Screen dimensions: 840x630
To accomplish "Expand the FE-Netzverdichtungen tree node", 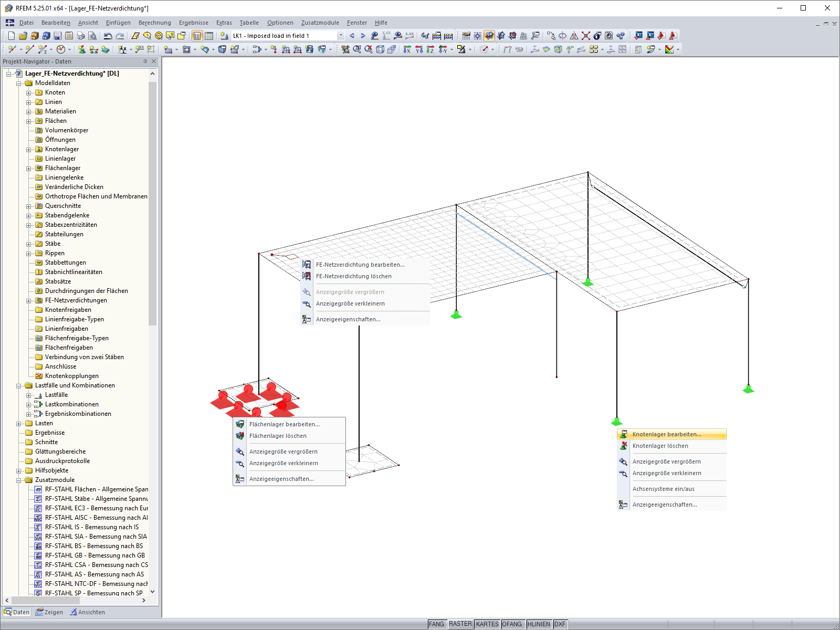I will pyautogui.click(x=29, y=300).
